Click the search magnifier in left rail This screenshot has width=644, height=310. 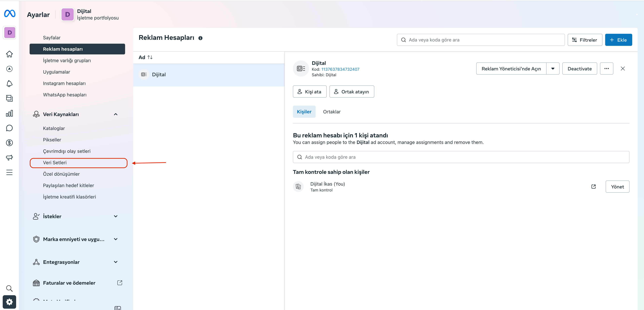[x=9, y=289]
